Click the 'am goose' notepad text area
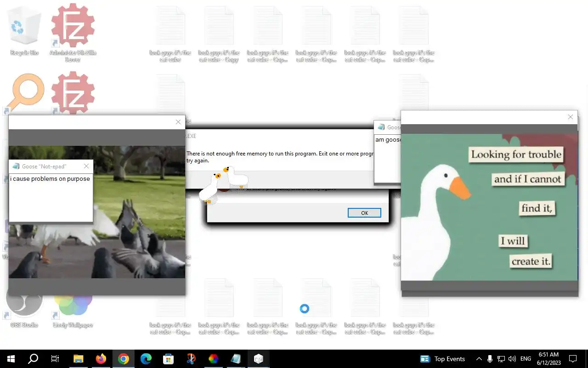Screen dimensions: 588x368 click(x=388, y=159)
